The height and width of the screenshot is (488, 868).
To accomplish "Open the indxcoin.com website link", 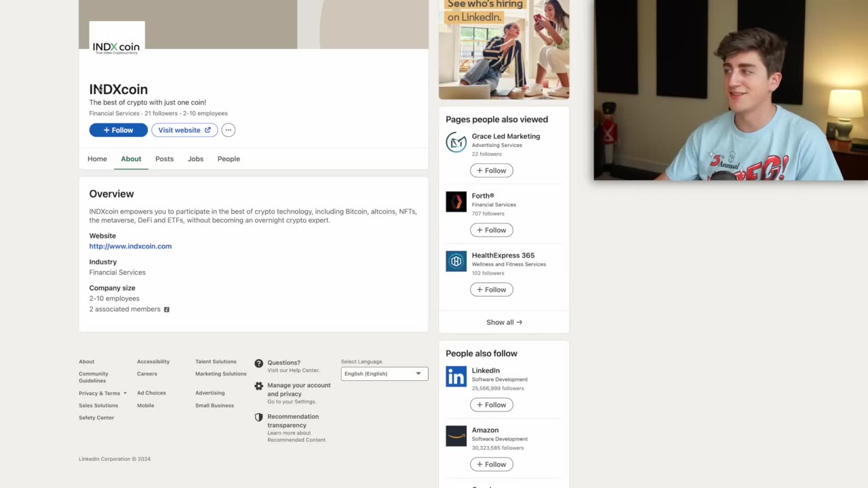I will point(130,246).
